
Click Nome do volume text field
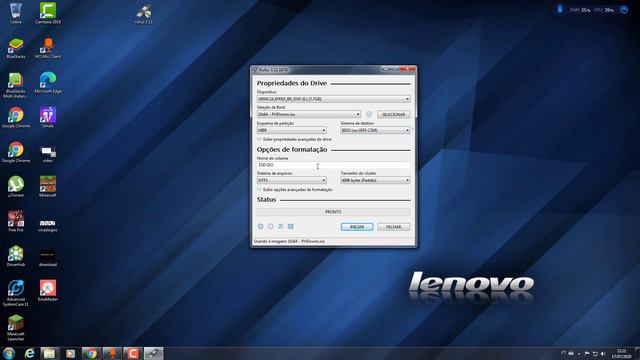pos(333,165)
